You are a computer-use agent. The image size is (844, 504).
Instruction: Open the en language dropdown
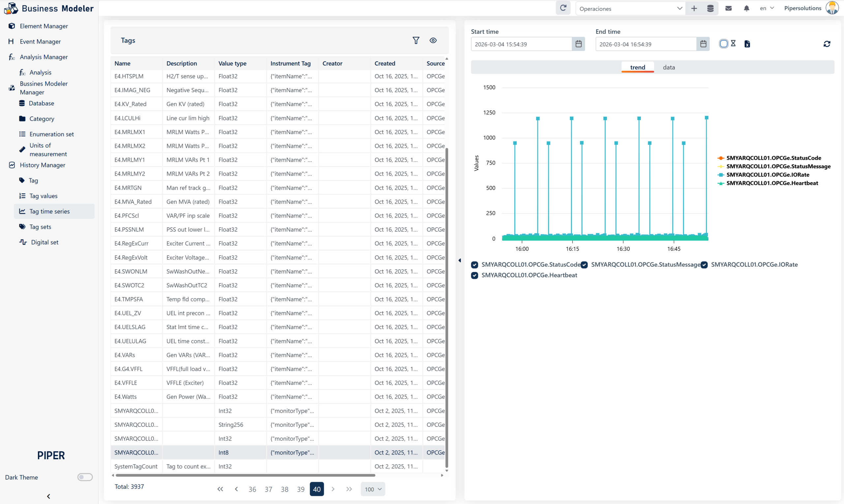point(767,9)
